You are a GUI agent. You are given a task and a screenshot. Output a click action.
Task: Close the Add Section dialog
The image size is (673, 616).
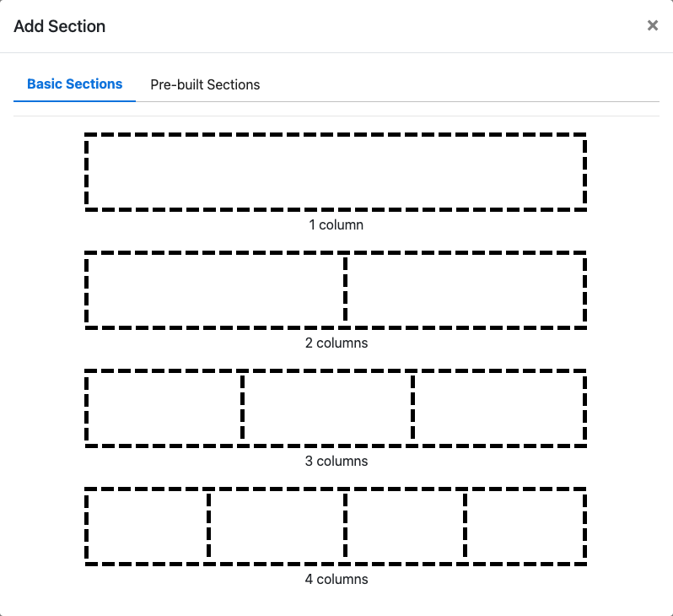(652, 26)
